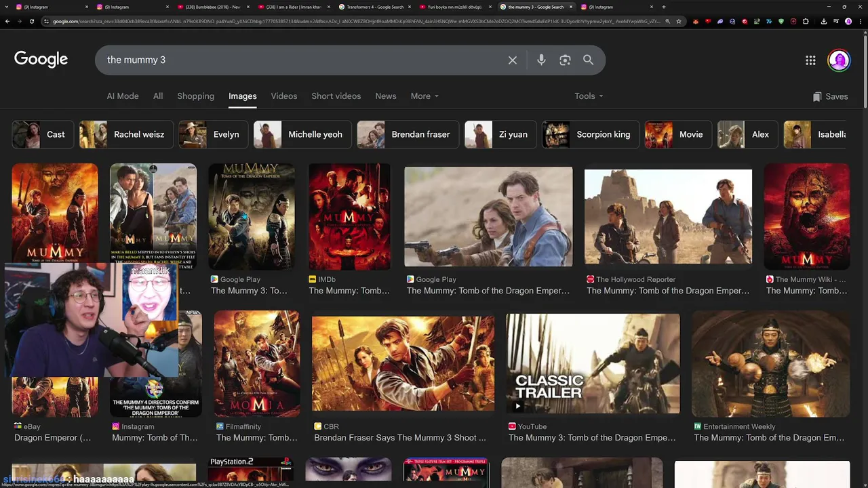Screen dimensions: 868x488
Task: Filter images by Rachel weisz chip
Action: click(126, 134)
